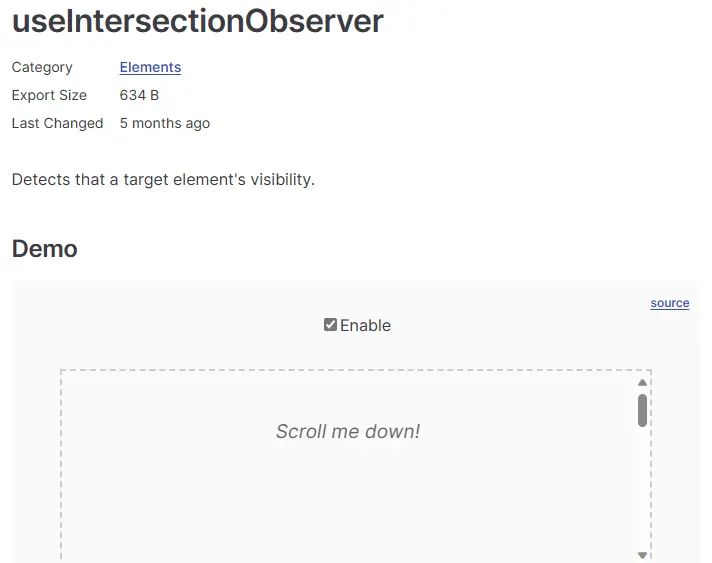Screen dimensions: 712x563
Task: Open the demo source link
Action: 669,303
